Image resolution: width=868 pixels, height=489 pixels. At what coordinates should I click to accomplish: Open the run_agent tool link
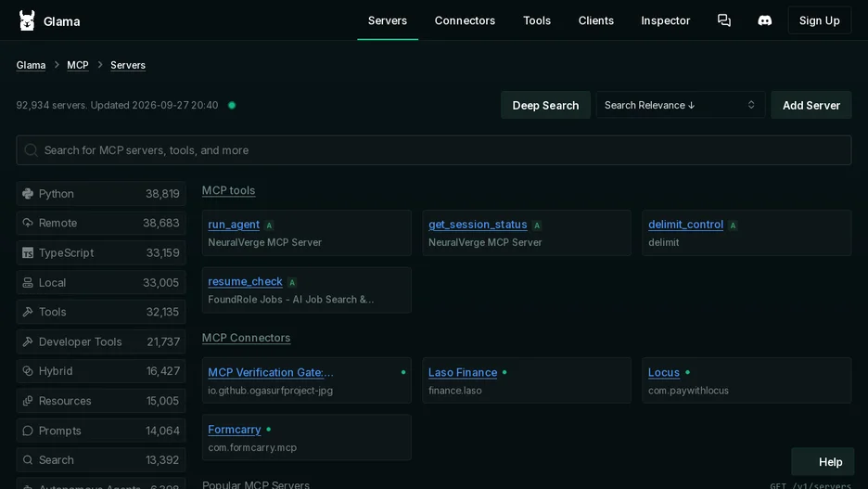tap(234, 225)
